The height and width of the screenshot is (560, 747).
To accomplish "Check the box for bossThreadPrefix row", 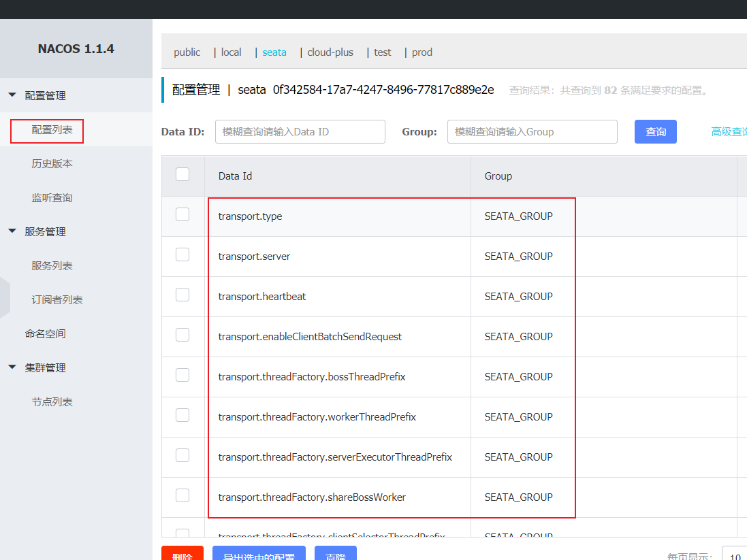I will click(x=182, y=375).
